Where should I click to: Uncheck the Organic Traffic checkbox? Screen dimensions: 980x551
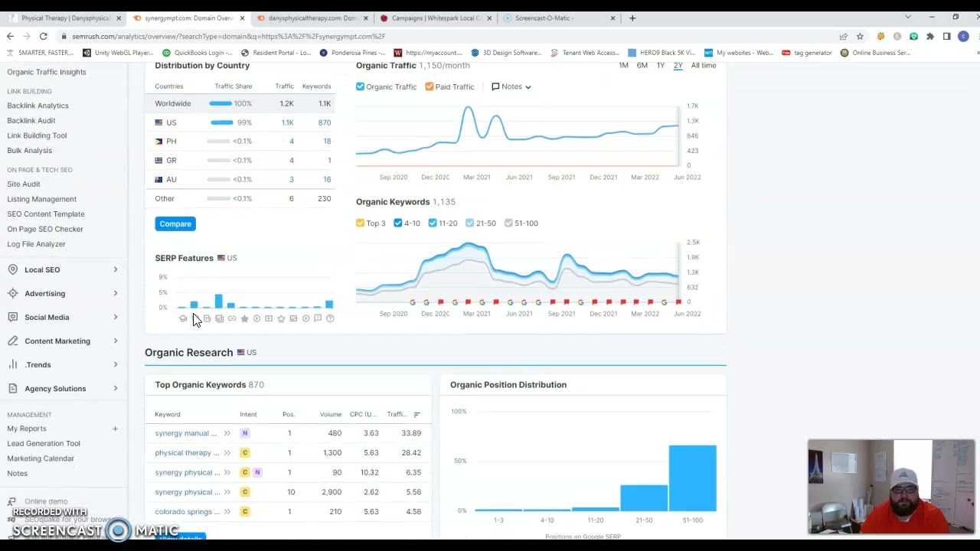click(361, 86)
